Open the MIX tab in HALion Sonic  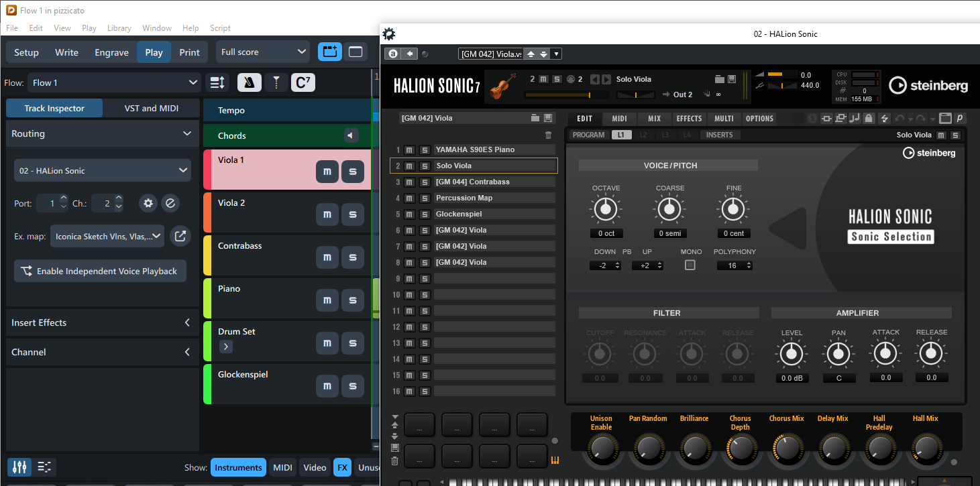654,119
